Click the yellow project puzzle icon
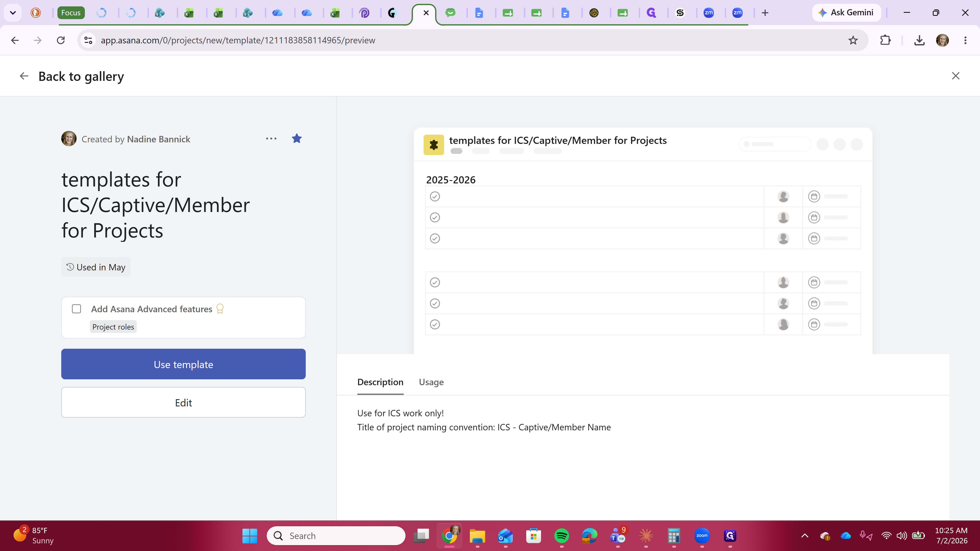The height and width of the screenshot is (551, 980). [x=433, y=144]
